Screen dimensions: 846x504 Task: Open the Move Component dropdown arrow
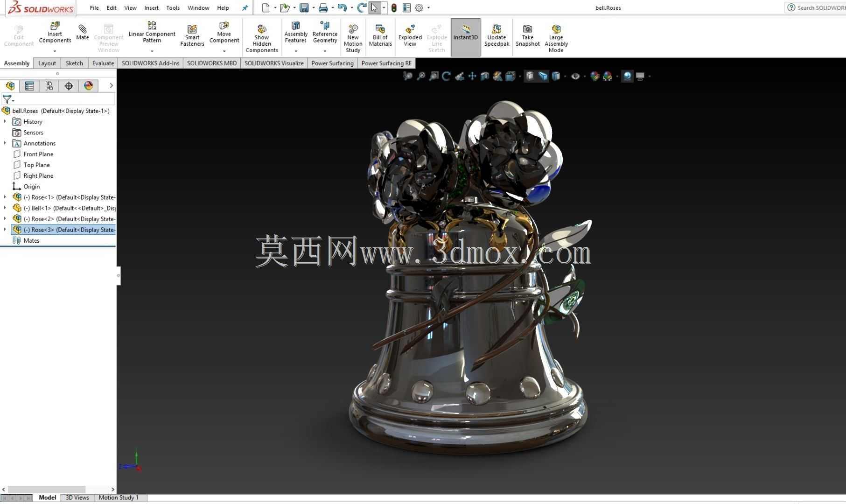tap(224, 51)
